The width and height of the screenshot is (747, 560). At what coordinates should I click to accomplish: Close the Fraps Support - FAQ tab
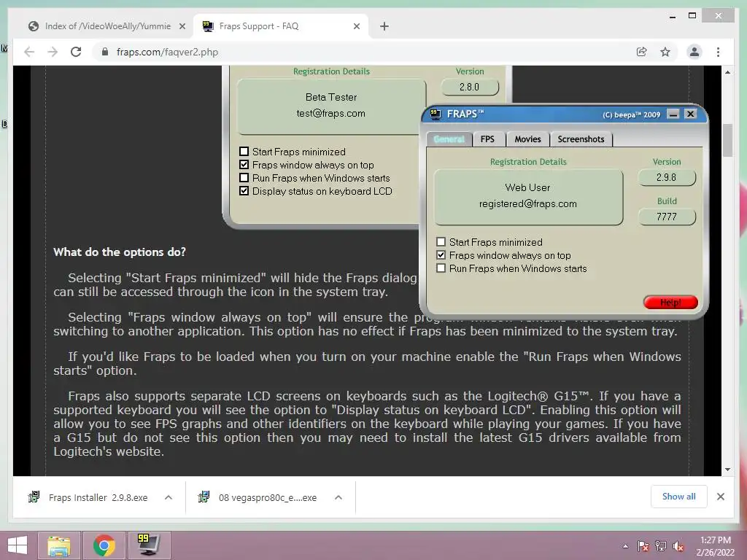(x=356, y=26)
